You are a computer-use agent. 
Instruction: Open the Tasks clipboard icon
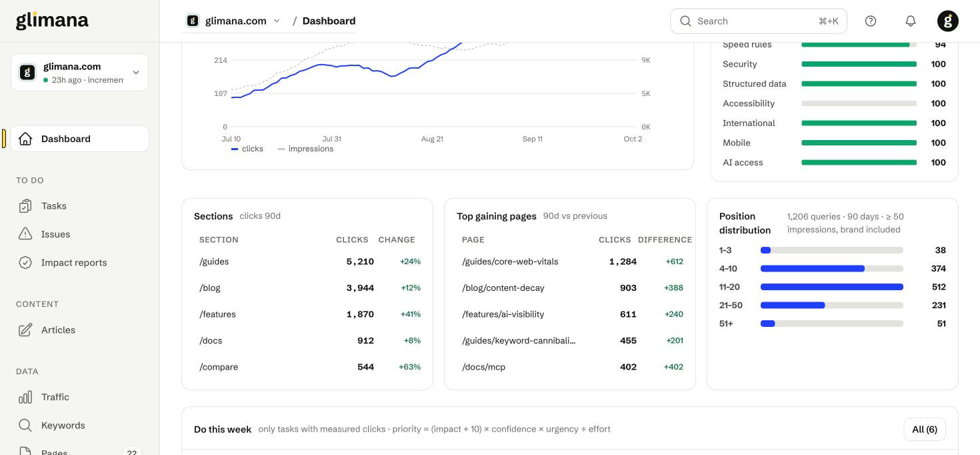[25, 206]
